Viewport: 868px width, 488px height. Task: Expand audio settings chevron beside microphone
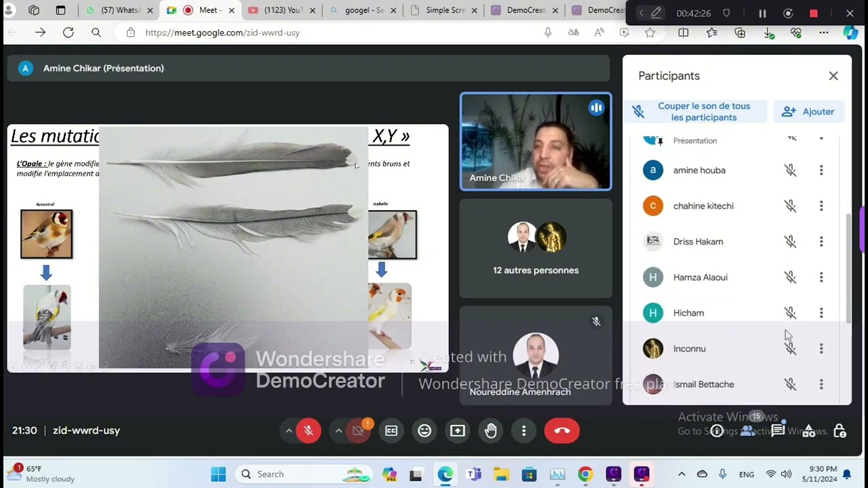click(289, 430)
